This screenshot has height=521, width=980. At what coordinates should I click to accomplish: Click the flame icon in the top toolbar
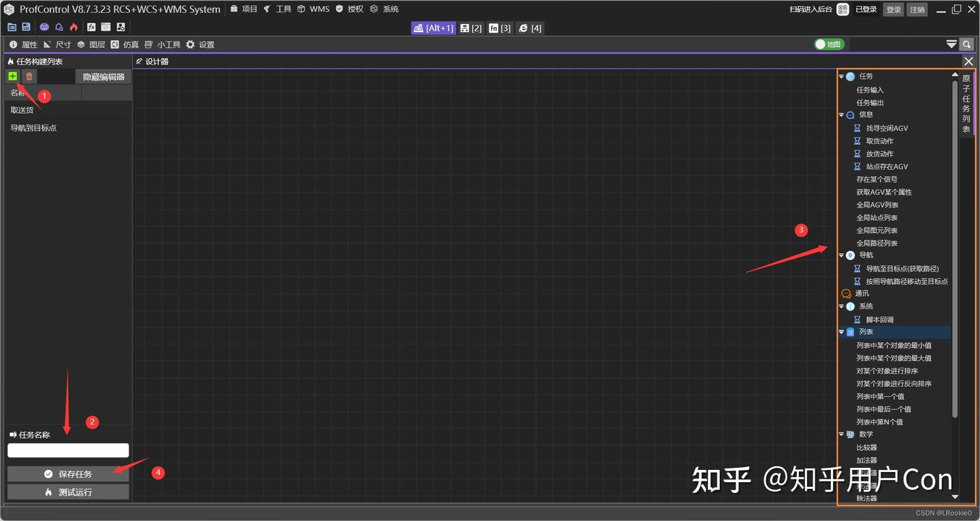click(x=73, y=27)
